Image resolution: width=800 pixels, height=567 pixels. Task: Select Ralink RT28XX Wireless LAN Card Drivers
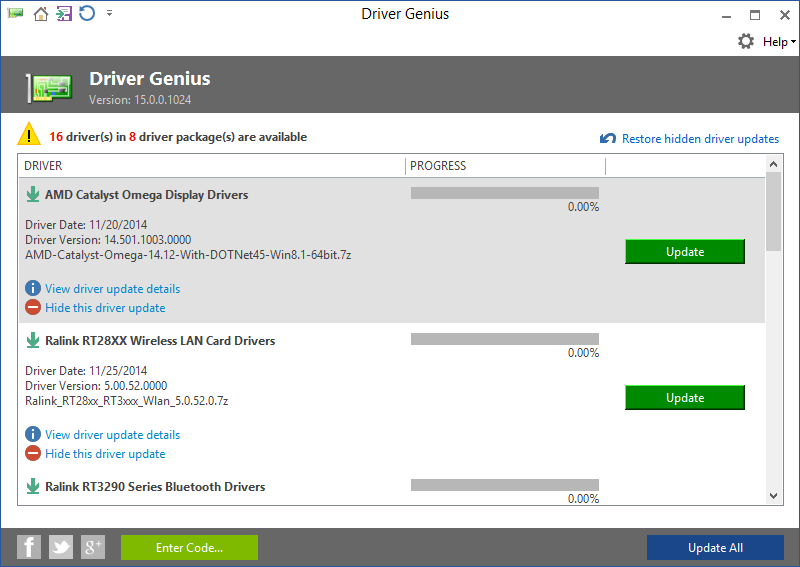click(160, 340)
